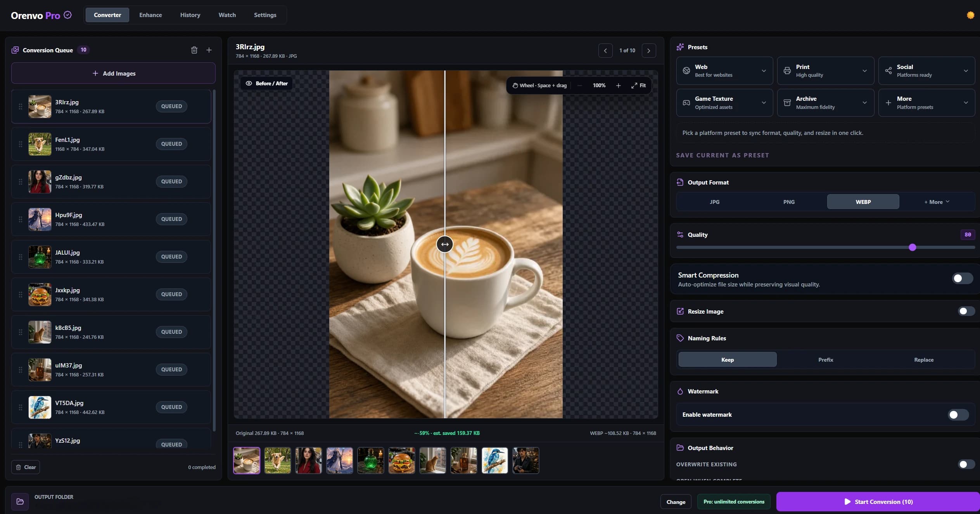Click the Presets sparkle icon

point(680,47)
